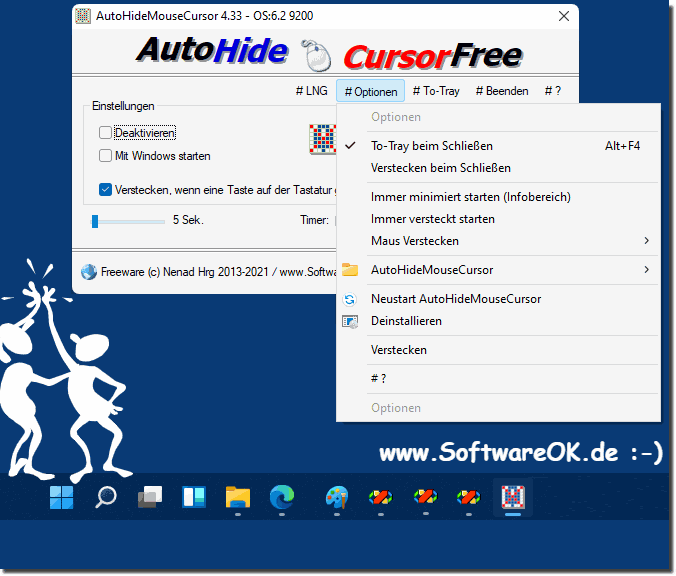The height and width of the screenshot is (576, 676).
Task: Click the AutoHideMouseCursor title bar icon
Action: 83,16
